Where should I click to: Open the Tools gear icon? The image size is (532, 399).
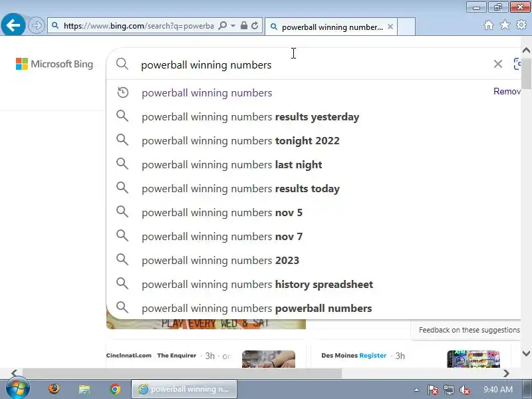click(x=521, y=25)
